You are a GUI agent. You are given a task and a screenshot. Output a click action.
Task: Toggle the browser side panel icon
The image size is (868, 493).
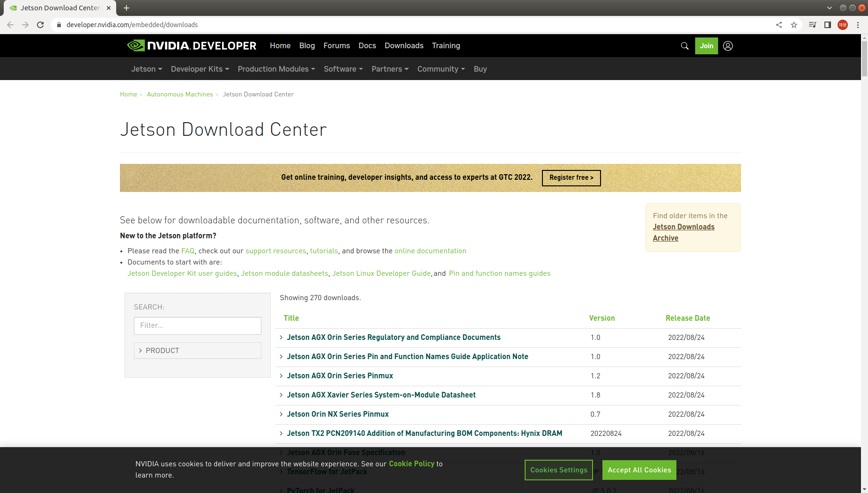coord(828,25)
